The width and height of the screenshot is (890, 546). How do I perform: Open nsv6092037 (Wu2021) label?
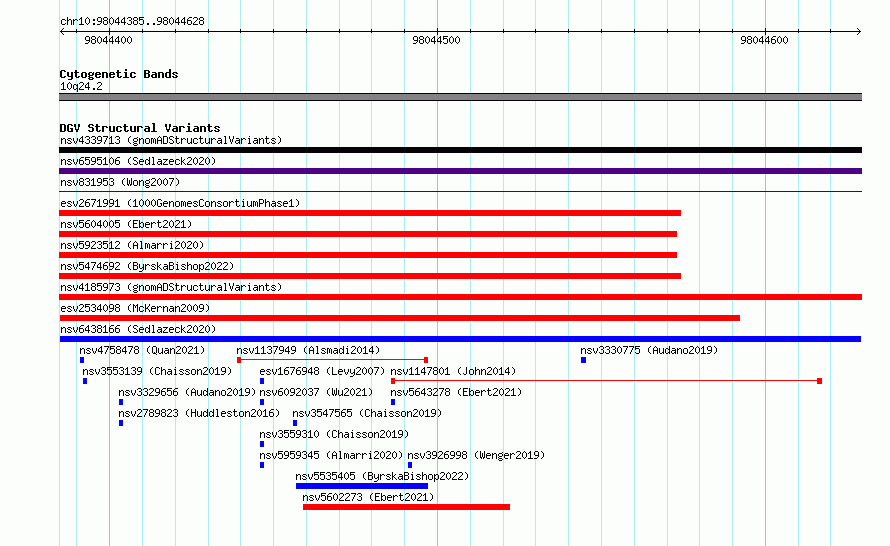point(316,392)
